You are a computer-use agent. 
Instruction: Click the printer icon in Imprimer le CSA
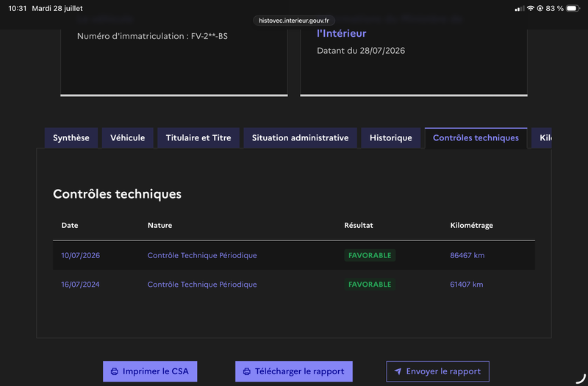[x=115, y=371]
